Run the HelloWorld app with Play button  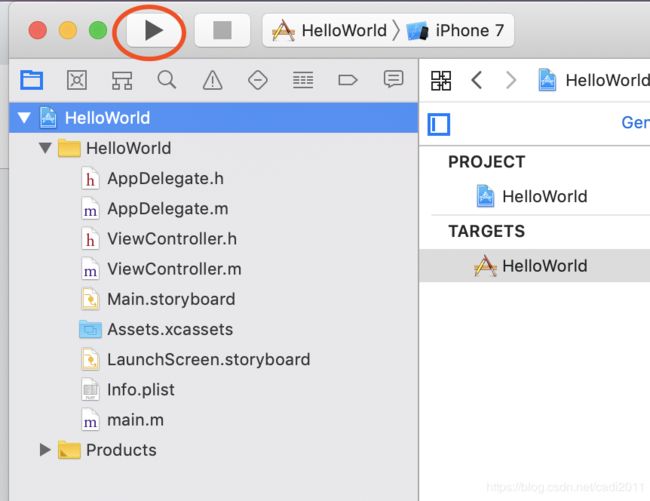point(154,30)
